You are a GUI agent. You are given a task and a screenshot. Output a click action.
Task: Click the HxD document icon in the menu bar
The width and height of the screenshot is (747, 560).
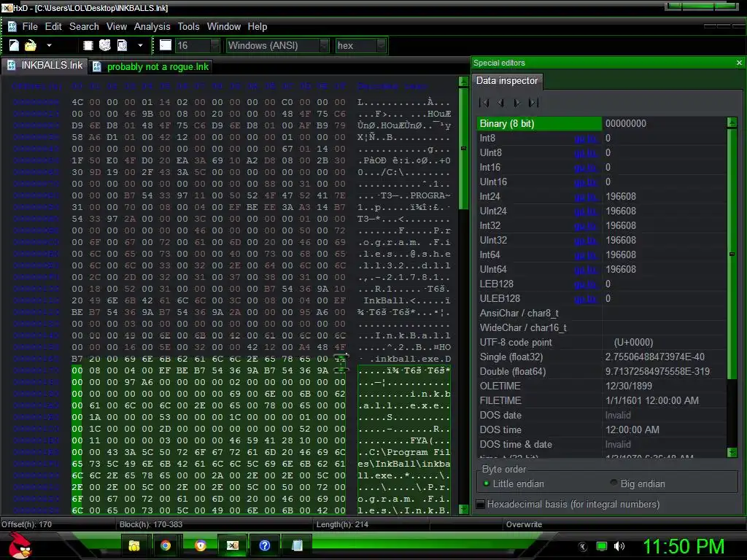coord(12,27)
